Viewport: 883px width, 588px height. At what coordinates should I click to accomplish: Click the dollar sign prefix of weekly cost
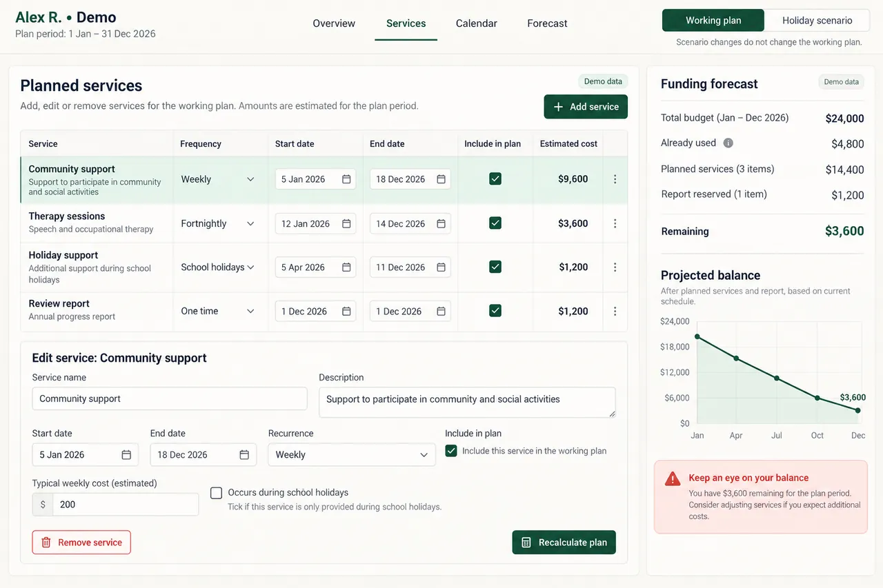43,505
